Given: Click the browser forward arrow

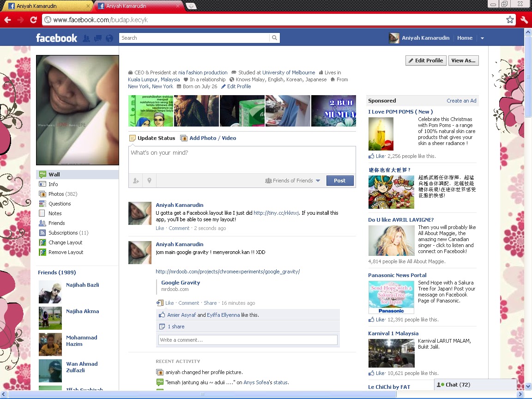Looking at the screenshot, I should (x=20, y=20).
